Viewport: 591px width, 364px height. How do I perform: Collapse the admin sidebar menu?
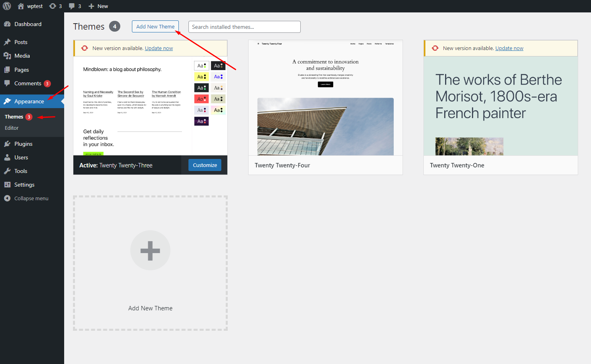coord(31,198)
